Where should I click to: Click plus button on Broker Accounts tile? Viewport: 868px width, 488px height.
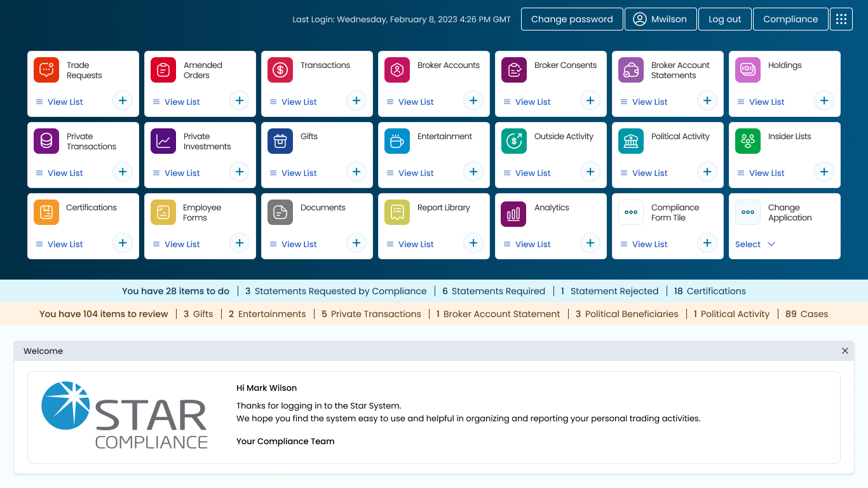pos(473,100)
